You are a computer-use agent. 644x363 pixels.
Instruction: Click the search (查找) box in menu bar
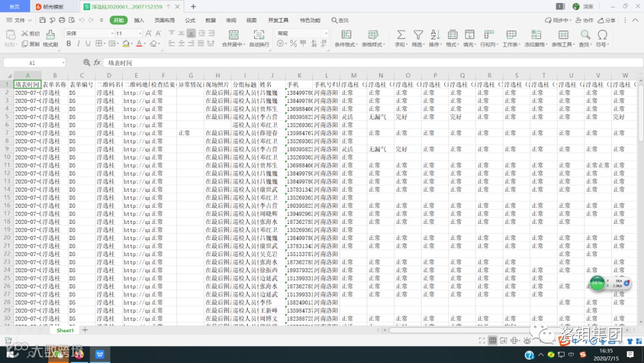[x=340, y=20]
